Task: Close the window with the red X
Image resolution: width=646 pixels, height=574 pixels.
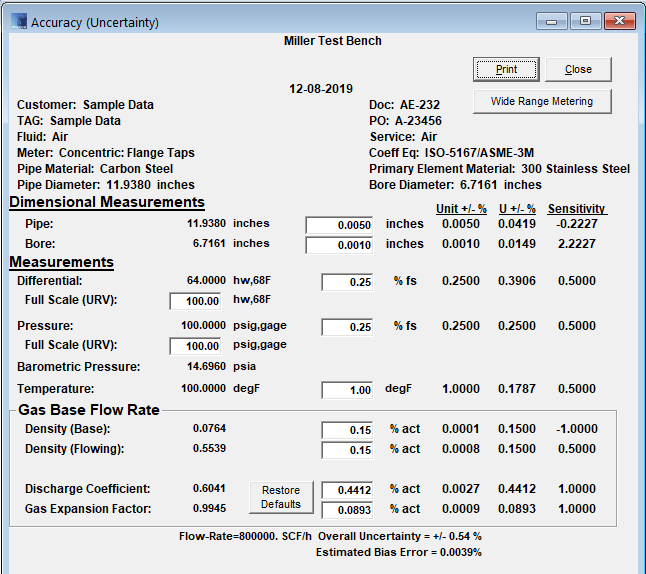Action: (619, 21)
